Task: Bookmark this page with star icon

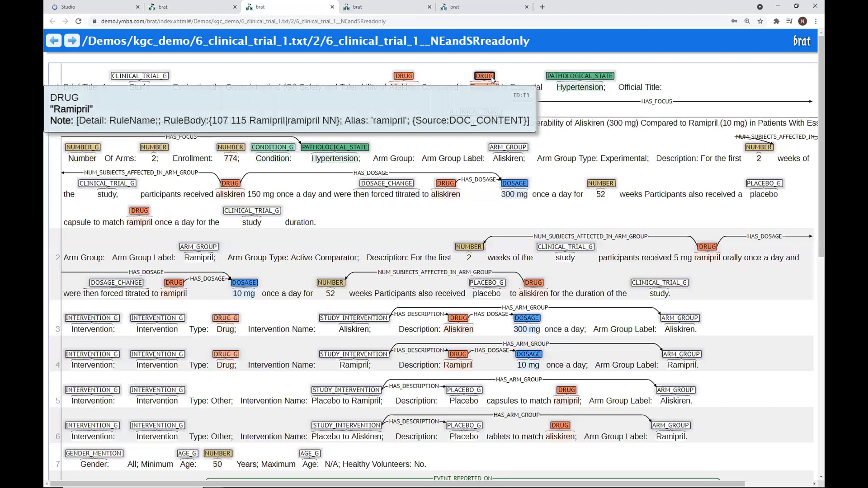Action: point(760,21)
